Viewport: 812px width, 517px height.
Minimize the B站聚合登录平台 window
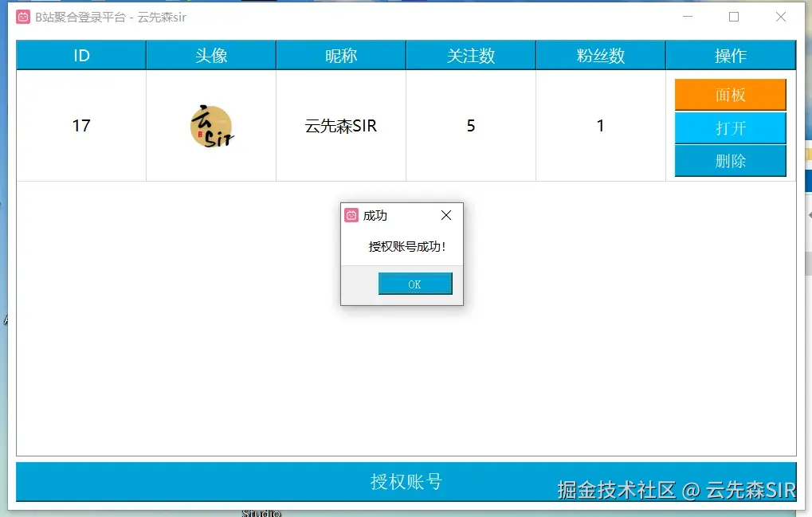point(688,17)
